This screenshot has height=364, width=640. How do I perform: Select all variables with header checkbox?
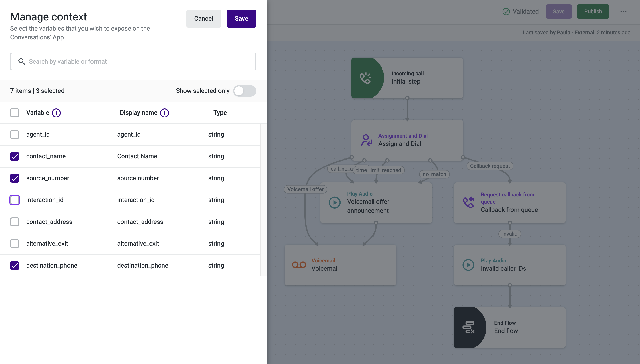[x=15, y=113]
